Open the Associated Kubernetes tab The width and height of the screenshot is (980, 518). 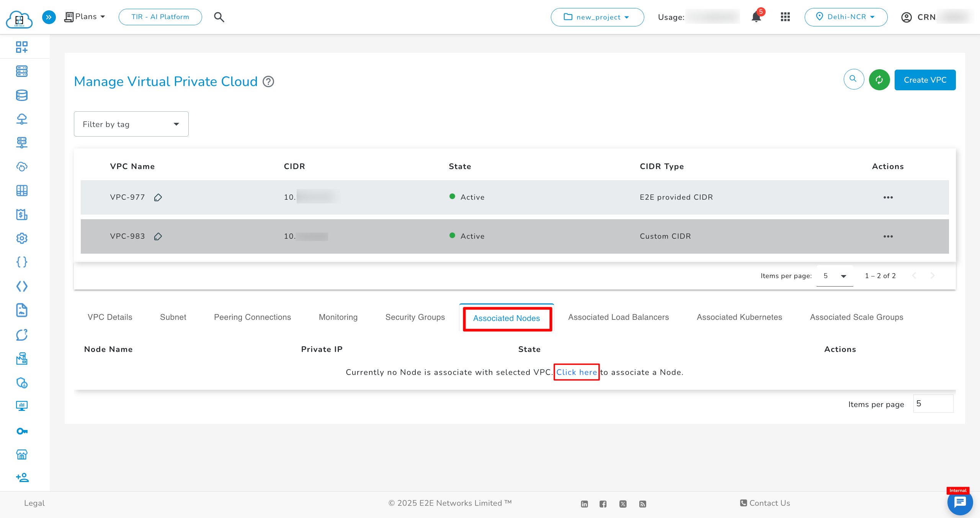coord(739,317)
